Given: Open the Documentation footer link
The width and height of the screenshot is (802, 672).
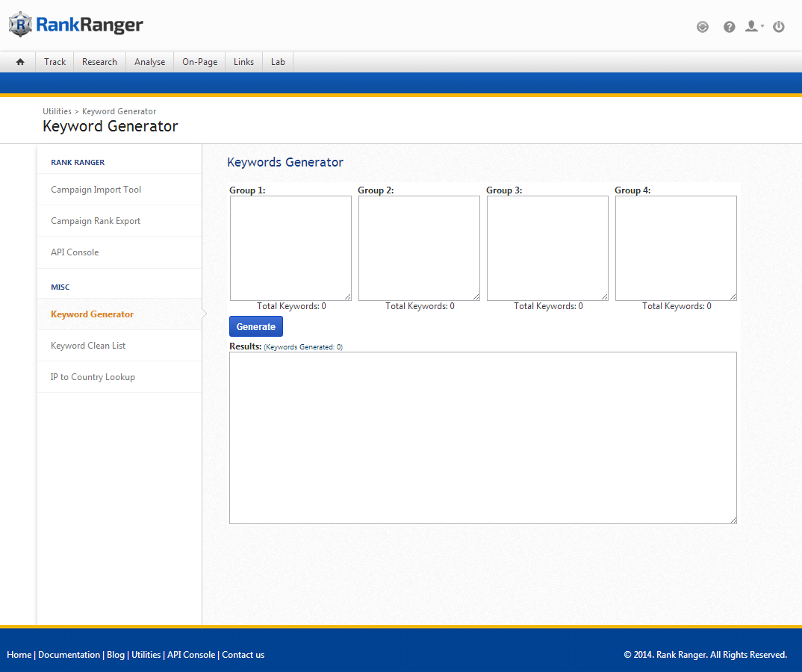Looking at the screenshot, I should pyautogui.click(x=69, y=655).
